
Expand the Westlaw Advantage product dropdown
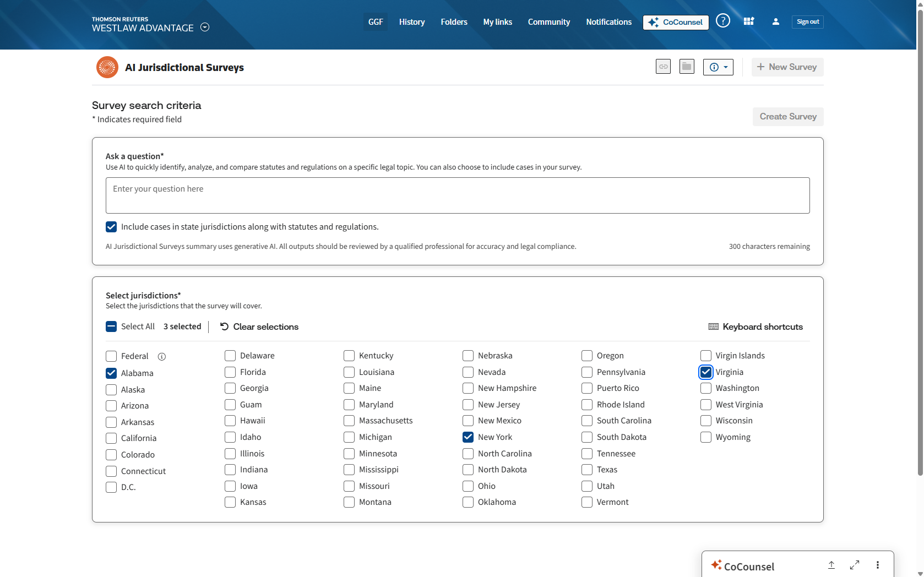pos(205,27)
